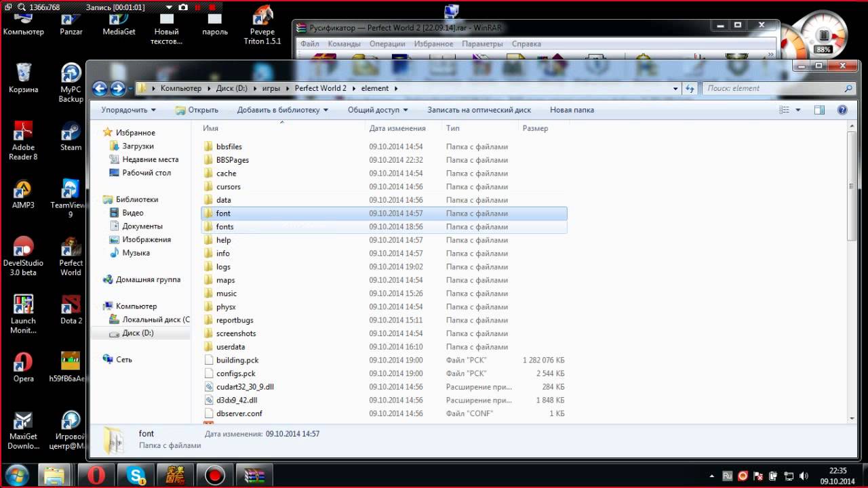
Task: Open the view options dropdown arrow
Action: (x=797, y=110)
